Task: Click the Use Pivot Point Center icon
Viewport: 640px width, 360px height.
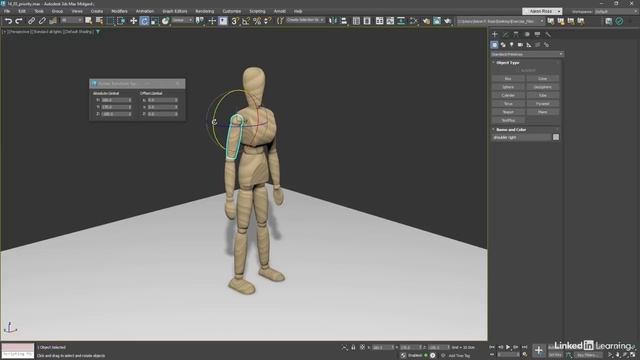Action: 200,21
